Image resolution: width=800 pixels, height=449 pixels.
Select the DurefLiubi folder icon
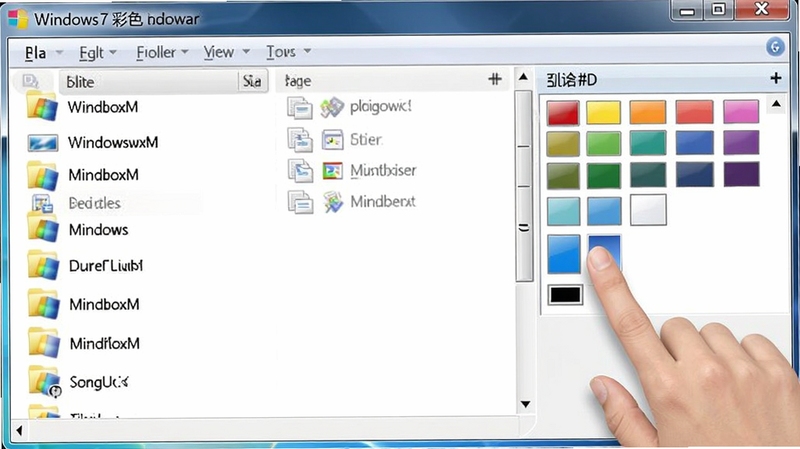pyautogui.click(x=43, y=264)
